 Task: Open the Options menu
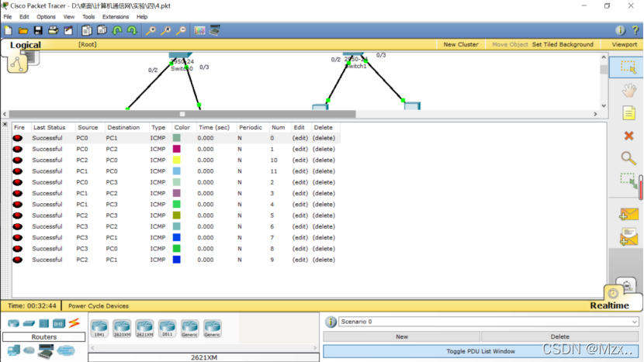(47, 16)
